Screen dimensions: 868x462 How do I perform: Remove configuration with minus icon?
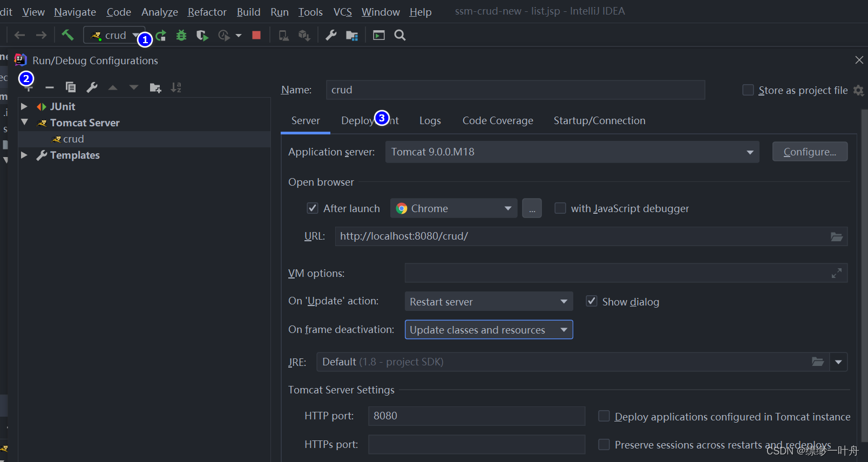(x=50, y=87)
